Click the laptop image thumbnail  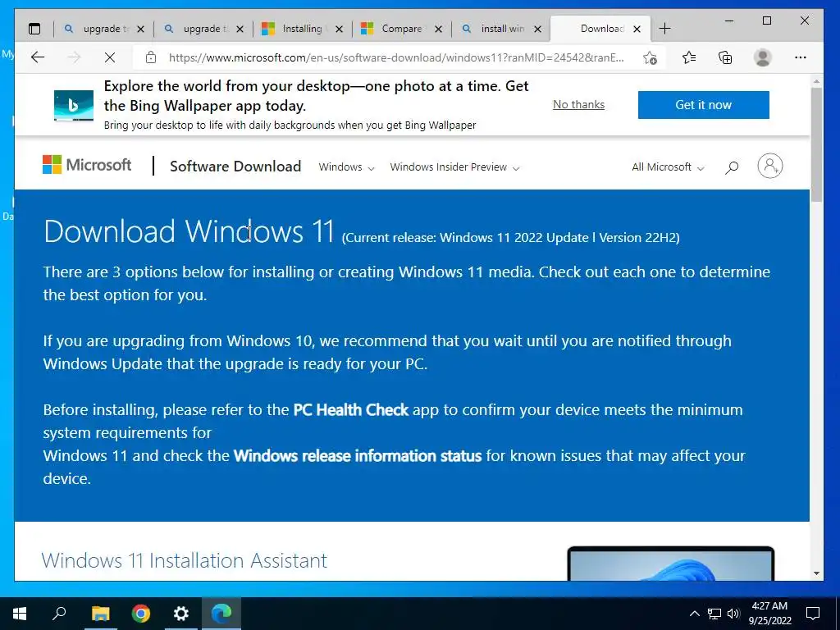point(671,564)
